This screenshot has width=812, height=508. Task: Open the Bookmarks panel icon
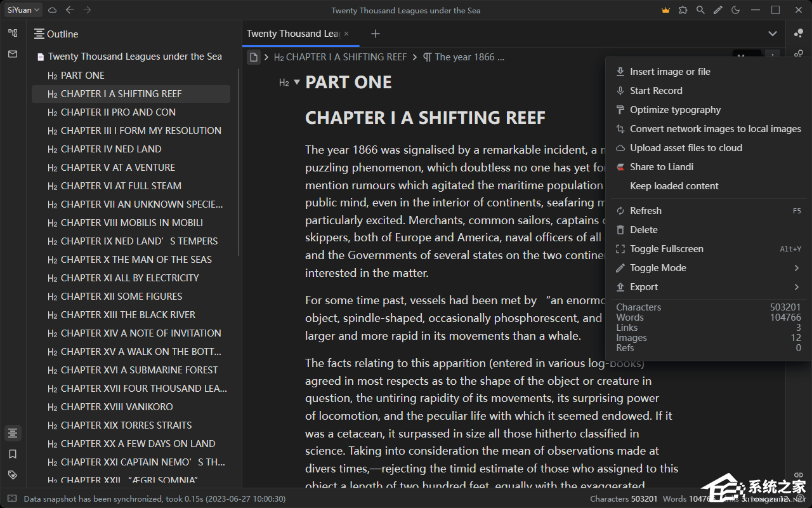tap(13, 454)
